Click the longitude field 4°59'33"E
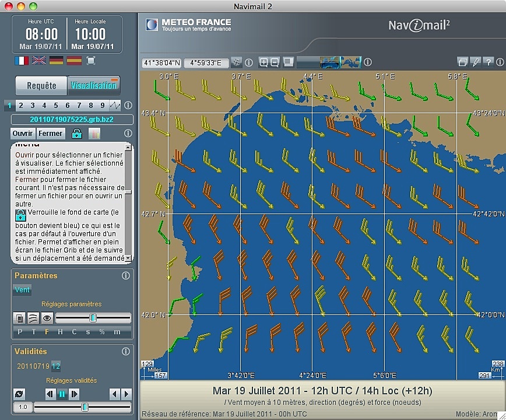Screen dimensions: 506x420 pos(206,62)
